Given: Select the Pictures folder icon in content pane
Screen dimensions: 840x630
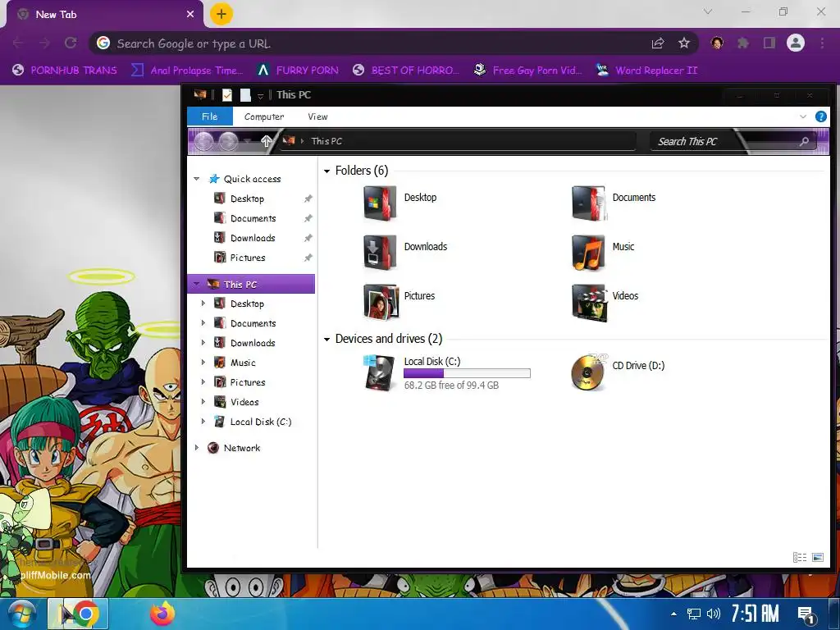Looking at the screenshot, I should [381, 302].
